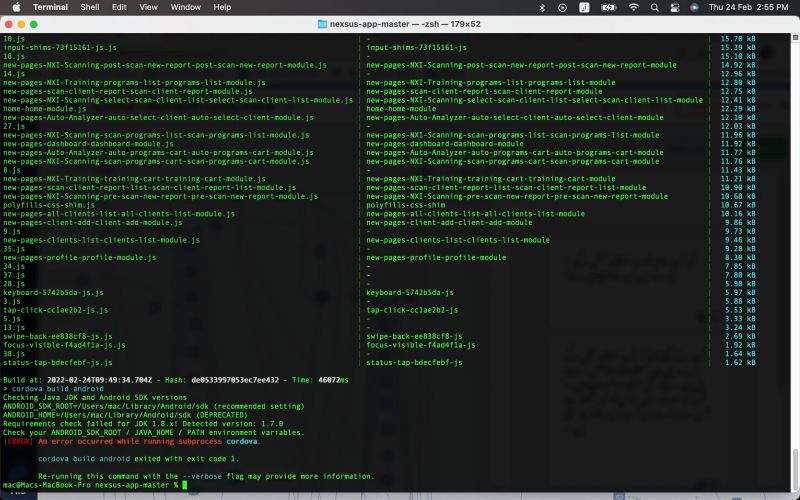Click chunk name home-home-module
This screenshot has width=800, height=500.
click(x=401, y=109)
